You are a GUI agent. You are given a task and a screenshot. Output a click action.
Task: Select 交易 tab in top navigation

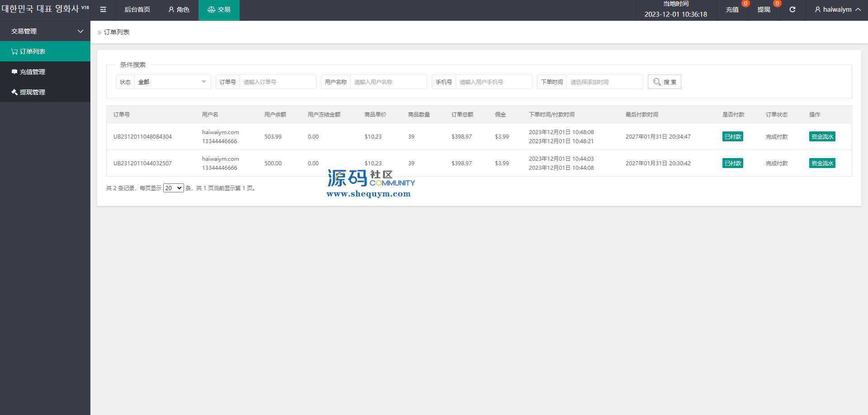coord(219,9)
